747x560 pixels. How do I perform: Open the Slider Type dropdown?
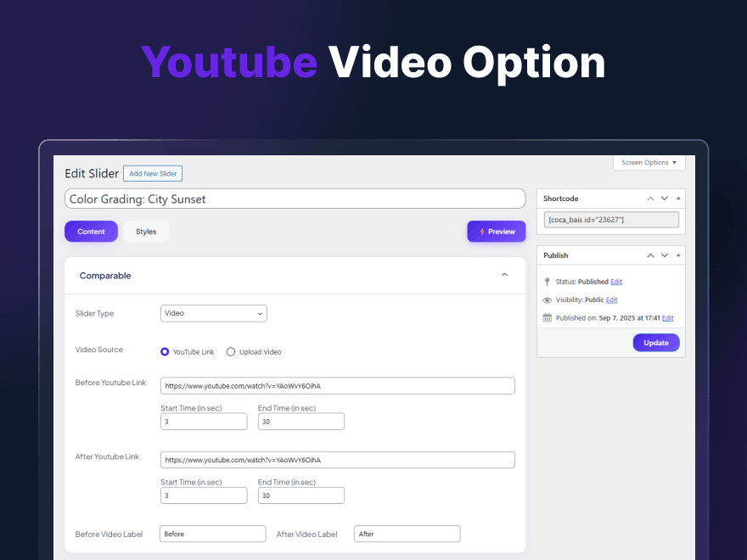213,313
